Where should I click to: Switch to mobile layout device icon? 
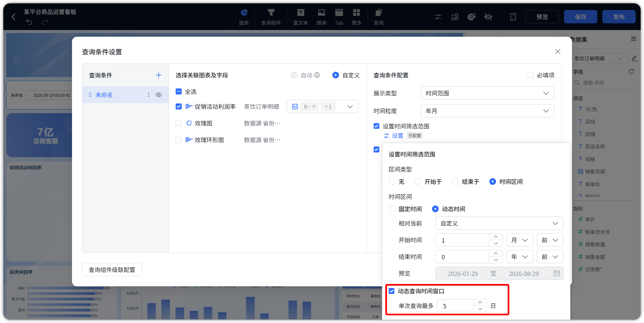[513, 17]
